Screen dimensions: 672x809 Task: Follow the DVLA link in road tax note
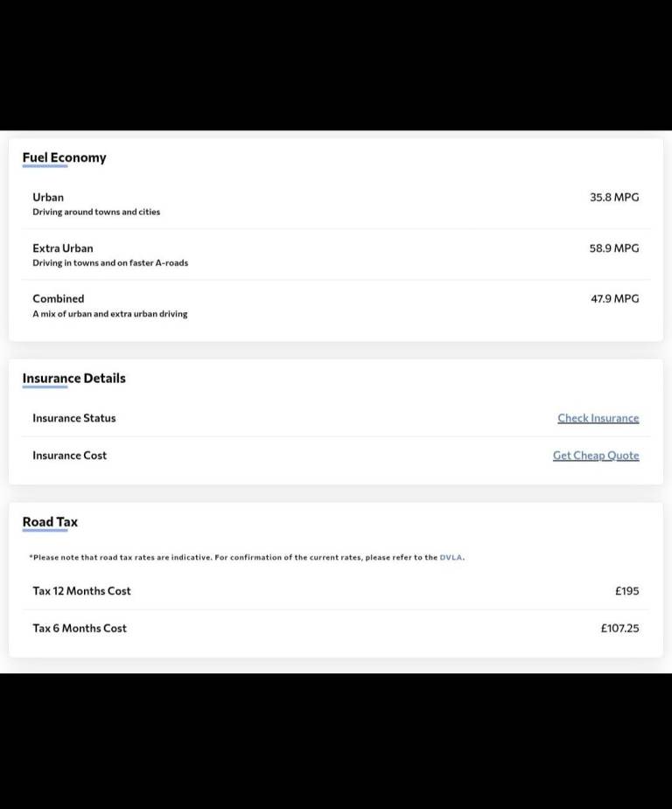(451, 557)
